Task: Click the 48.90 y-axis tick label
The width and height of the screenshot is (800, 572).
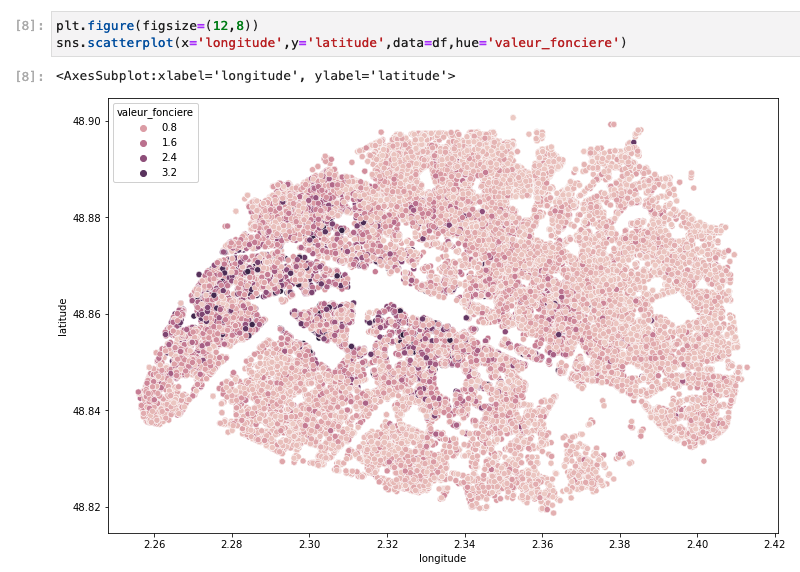Action: pos(87,121)
